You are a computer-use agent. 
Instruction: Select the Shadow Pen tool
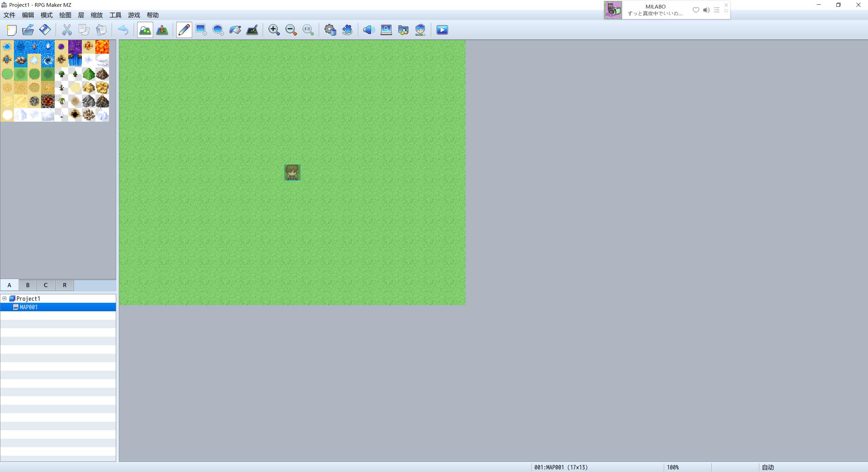(252, 30)
